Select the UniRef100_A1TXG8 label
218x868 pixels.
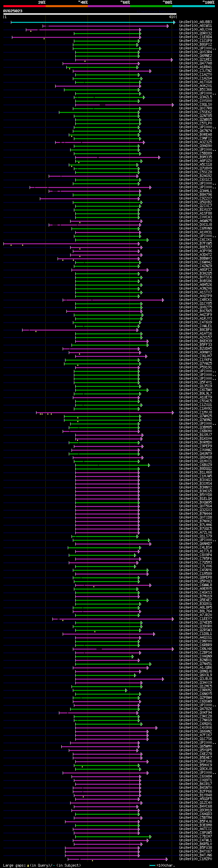tap(196, 82)
